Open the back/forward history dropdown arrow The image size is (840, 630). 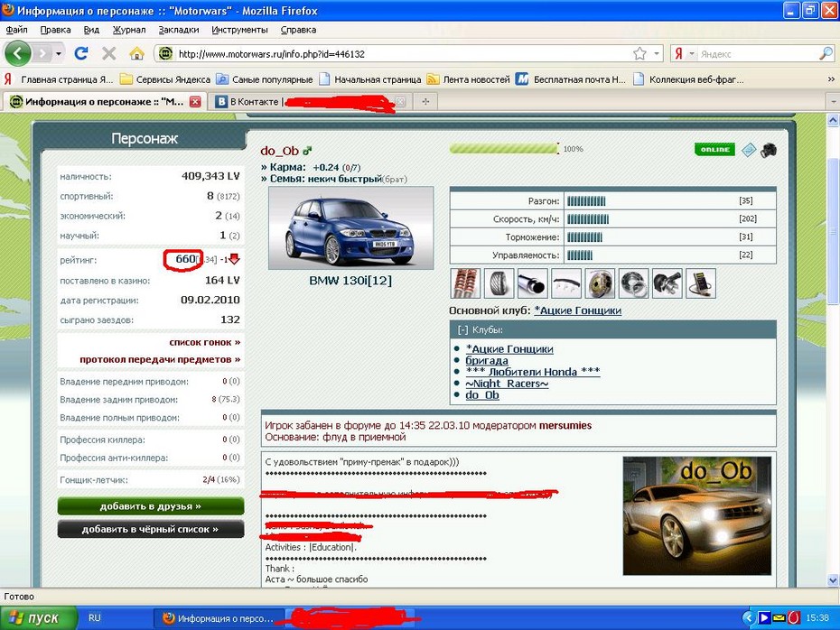pyautogui.click(x=59, y=53)
